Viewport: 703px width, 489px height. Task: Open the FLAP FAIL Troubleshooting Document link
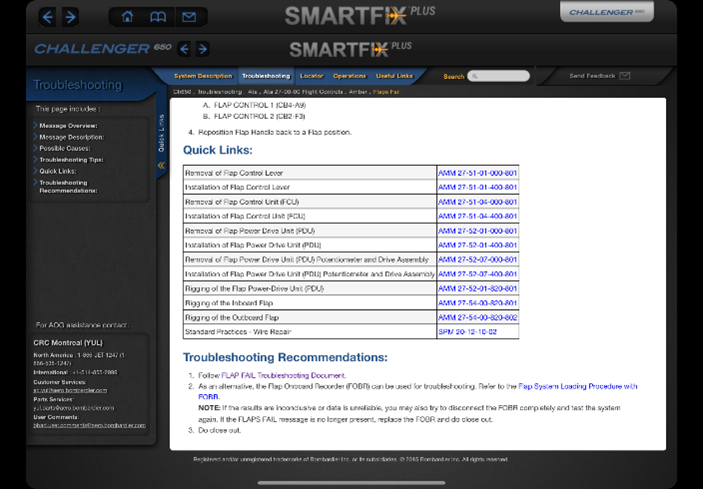[284, 375]
